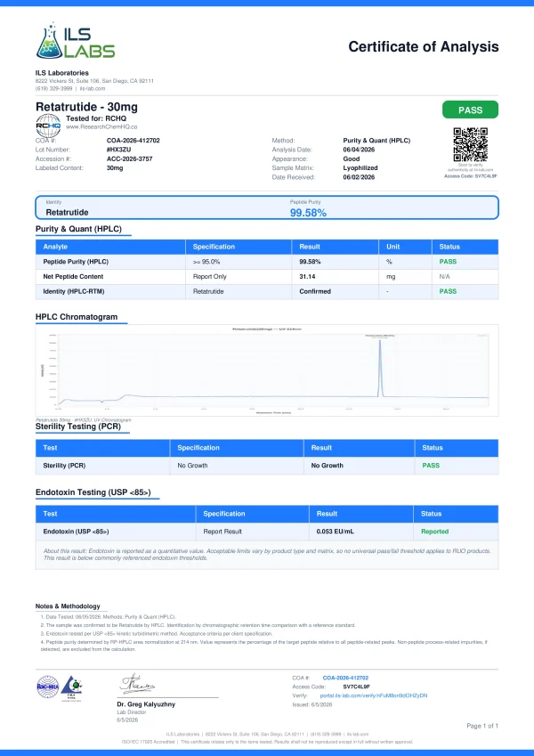Click the HPLC chromatogram graph
The height and width of the screenshot is (756, 534).
pyautogui.click(x=267, y=370)
